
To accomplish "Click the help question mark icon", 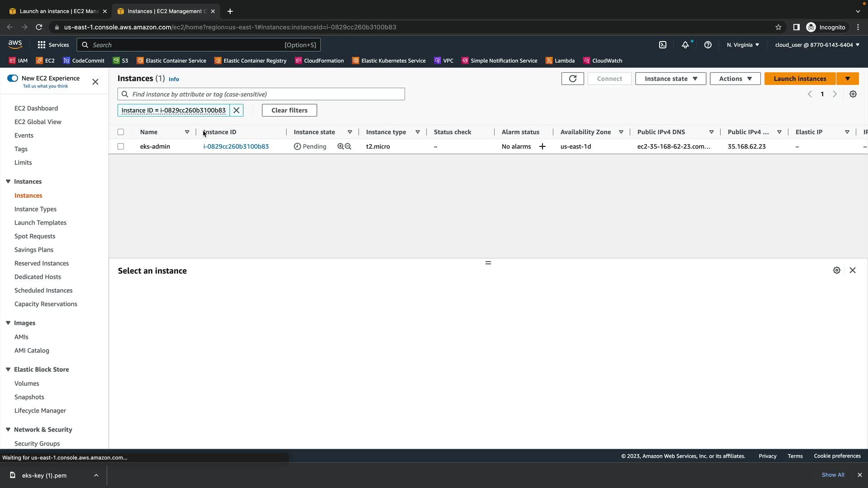I will pyautogui.click(x=708, y=45).
